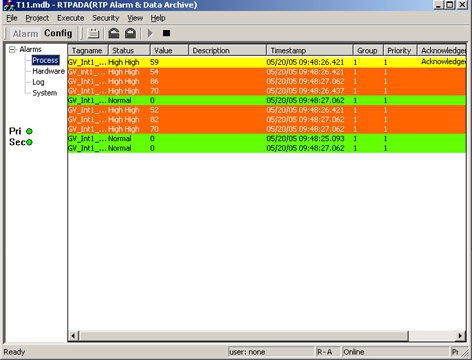
Task: Click the Sec green status indicator
Action: (x=29, y=142)
